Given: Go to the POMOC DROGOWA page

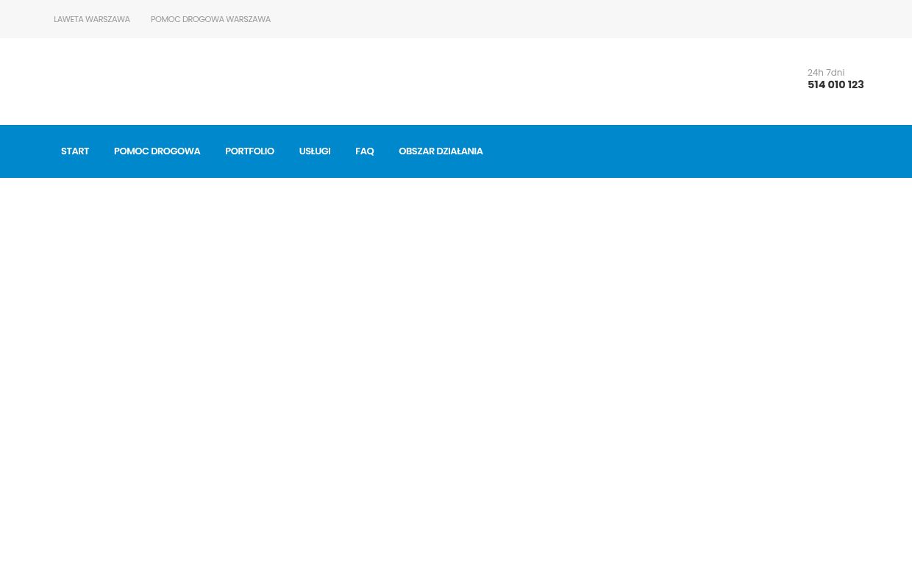Looking at the screenshot, I should [157, 151].
